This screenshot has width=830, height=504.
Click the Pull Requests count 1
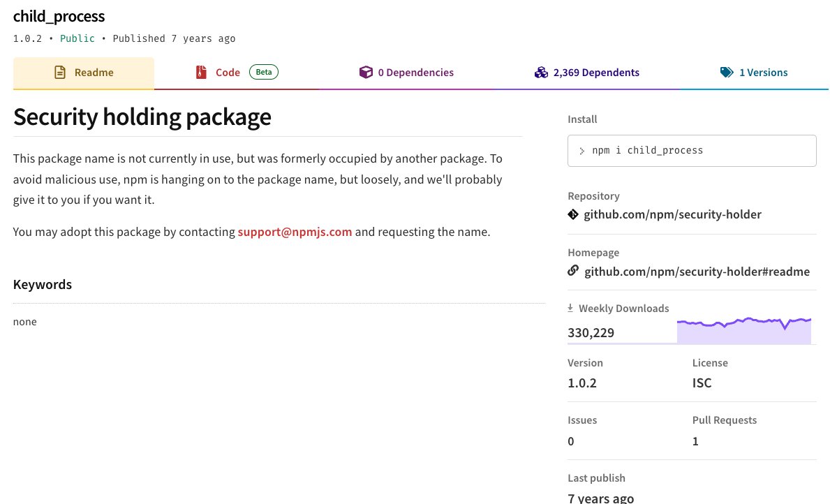[x=695, y=441]
